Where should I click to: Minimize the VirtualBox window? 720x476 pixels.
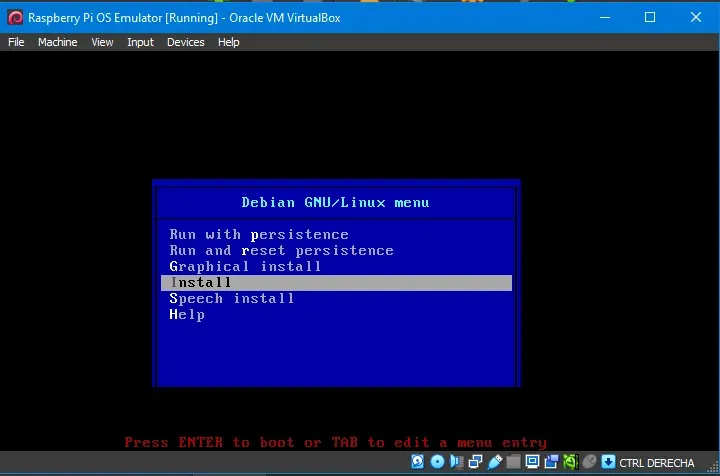[605, 18]
